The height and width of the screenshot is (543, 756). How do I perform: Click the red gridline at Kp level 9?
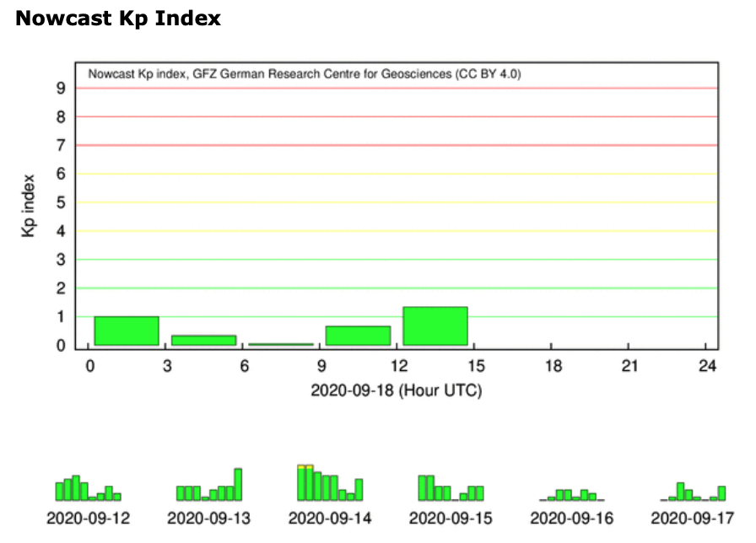pyautogui.click(x=397, y=89)
